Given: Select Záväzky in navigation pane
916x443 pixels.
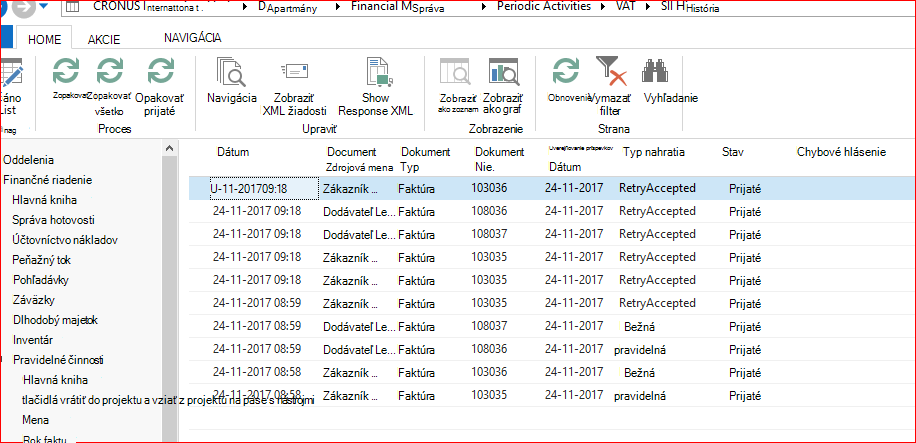Looking at the screenshot, I should coord(34,300).
